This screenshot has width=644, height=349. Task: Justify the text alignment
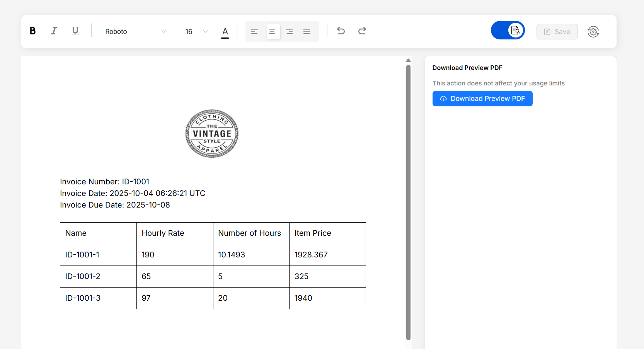tap(307, 32)
